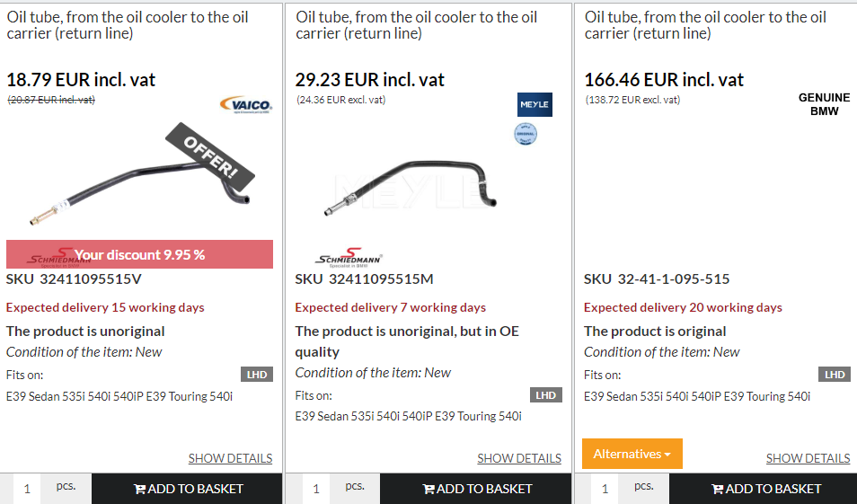The image size is (857, 504).
Task: Show details for SKU 32411095515M
Action: [519, 458]
